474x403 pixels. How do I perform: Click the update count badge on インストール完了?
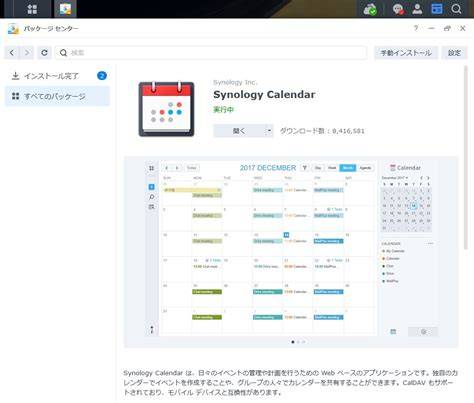point(102,76)
